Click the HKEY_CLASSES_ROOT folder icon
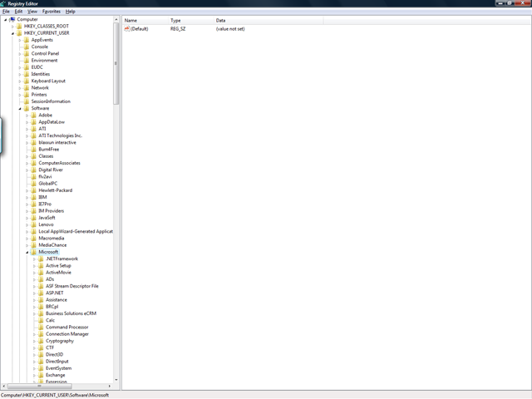 pos(19,26)
